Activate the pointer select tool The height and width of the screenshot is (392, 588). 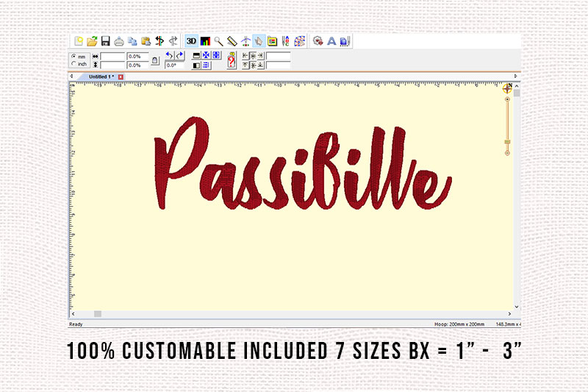(x=259, y=41)
